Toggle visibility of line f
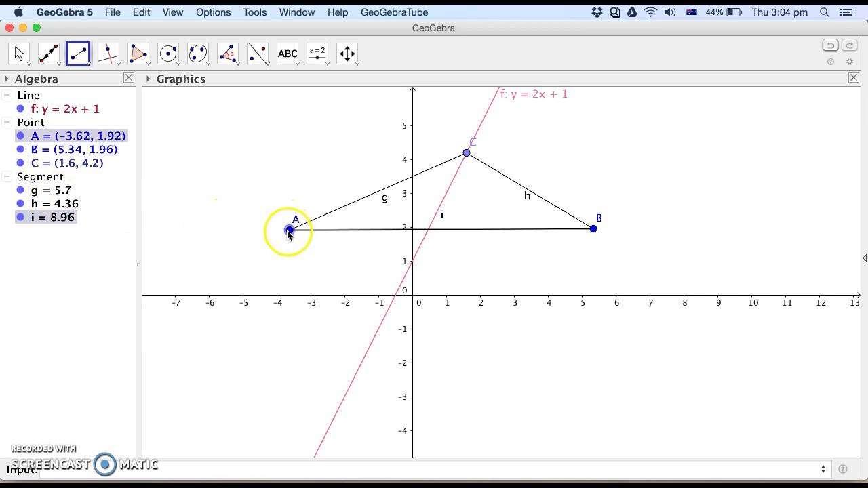This screenshot has height=488, width=868. (20, 109)
